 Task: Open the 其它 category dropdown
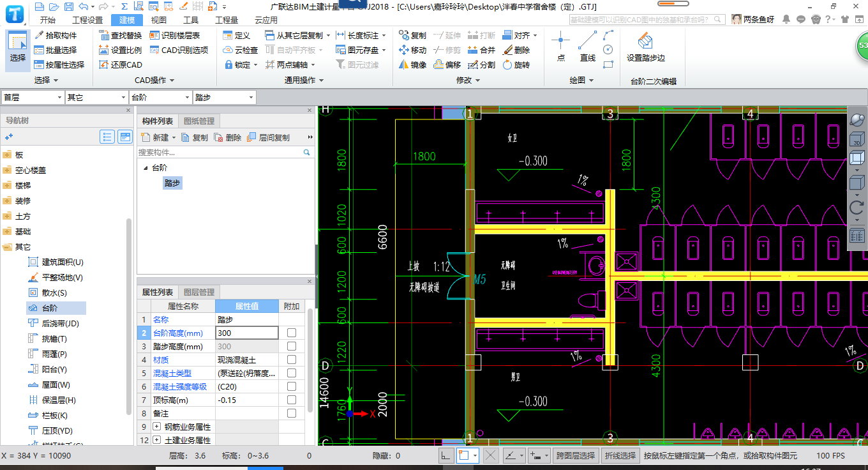click(x=96, y=97)
